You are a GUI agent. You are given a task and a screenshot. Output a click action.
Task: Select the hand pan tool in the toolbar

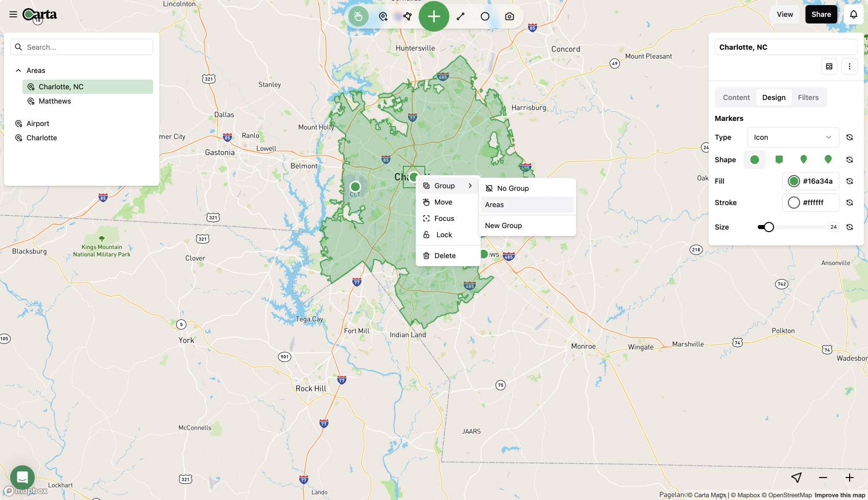[x=358, y=16]
